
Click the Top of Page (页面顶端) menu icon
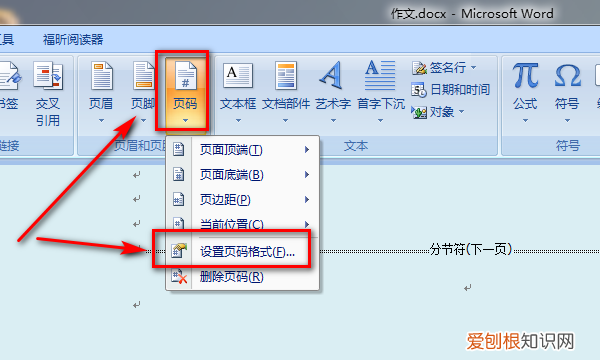pos(178,149)
